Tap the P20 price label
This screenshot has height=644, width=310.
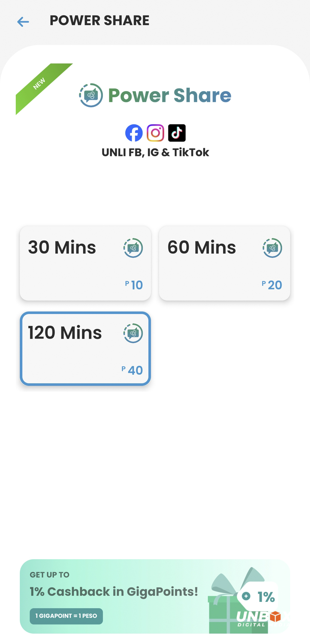[x=272, y=285]
